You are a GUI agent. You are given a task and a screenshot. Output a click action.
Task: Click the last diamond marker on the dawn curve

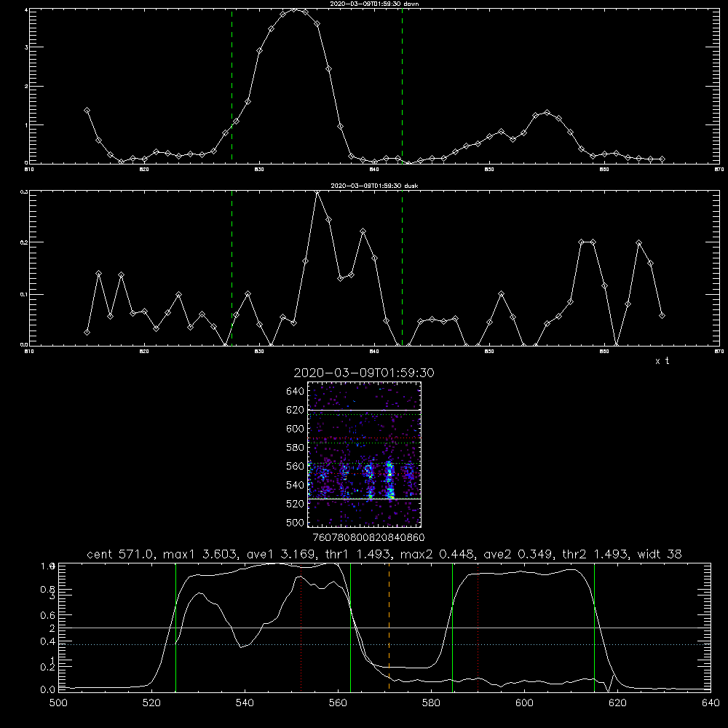tap(662, 159)
